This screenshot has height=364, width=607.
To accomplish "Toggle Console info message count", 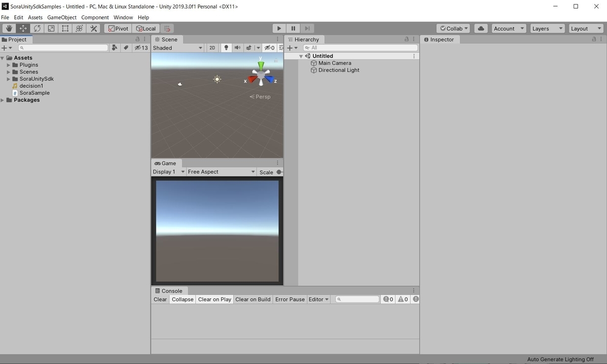I will tap(388, 299).
